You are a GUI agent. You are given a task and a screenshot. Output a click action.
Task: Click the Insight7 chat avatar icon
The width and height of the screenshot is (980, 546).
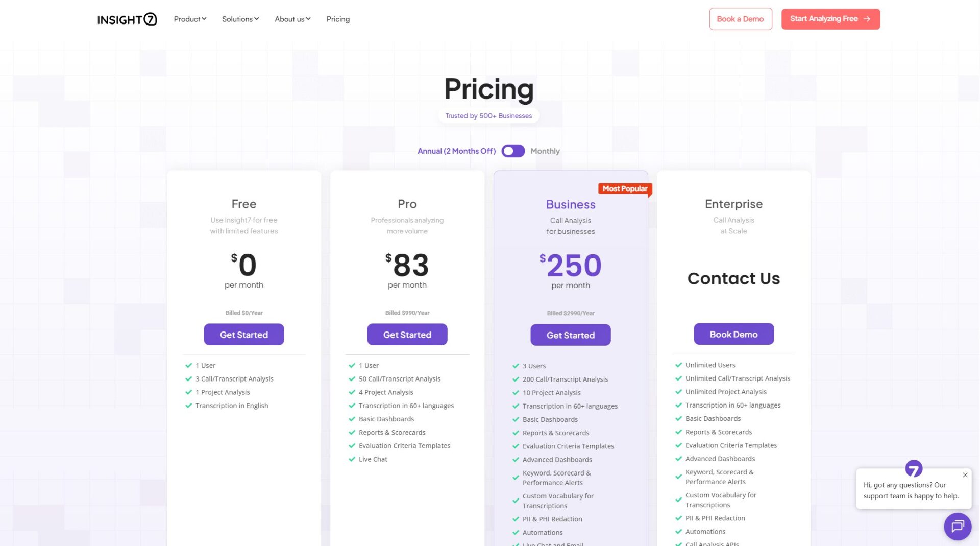914,468
